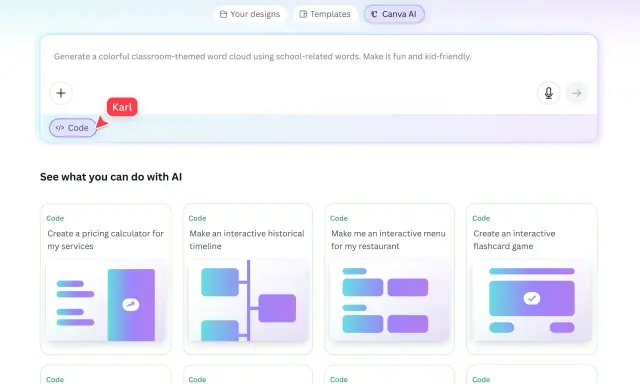Click the code brackets icon
This screenshot has height=384, width=640.
(x=60, y=128)
